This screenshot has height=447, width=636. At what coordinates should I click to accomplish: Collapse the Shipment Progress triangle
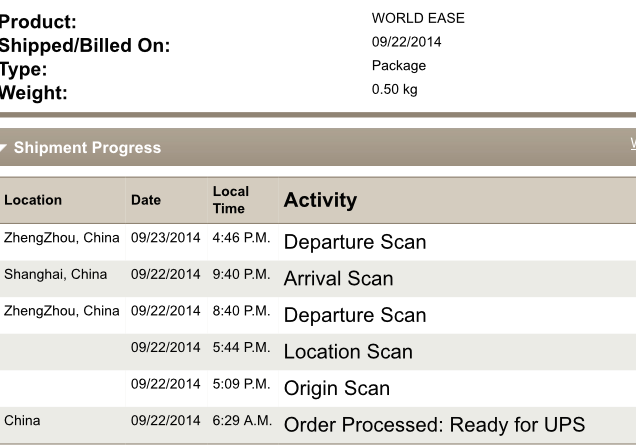tap(3, 148)
